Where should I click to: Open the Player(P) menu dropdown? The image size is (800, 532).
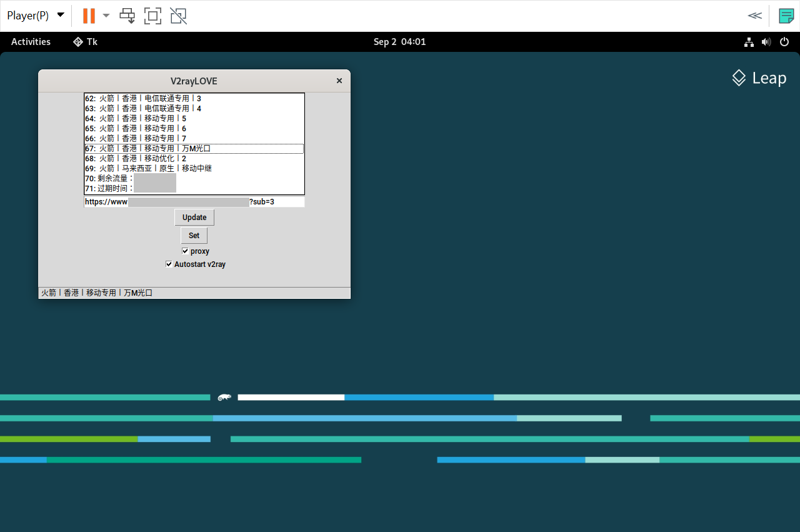point(35,16)
